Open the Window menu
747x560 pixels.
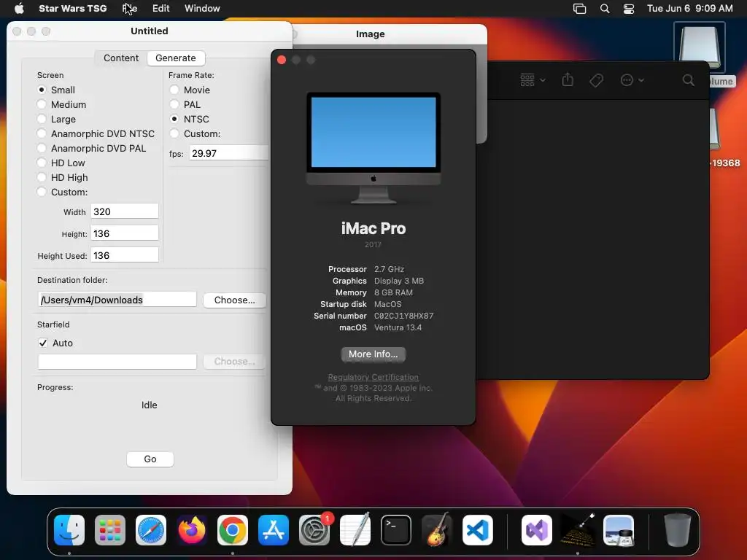pyautogui.click(x=202, y=8)
